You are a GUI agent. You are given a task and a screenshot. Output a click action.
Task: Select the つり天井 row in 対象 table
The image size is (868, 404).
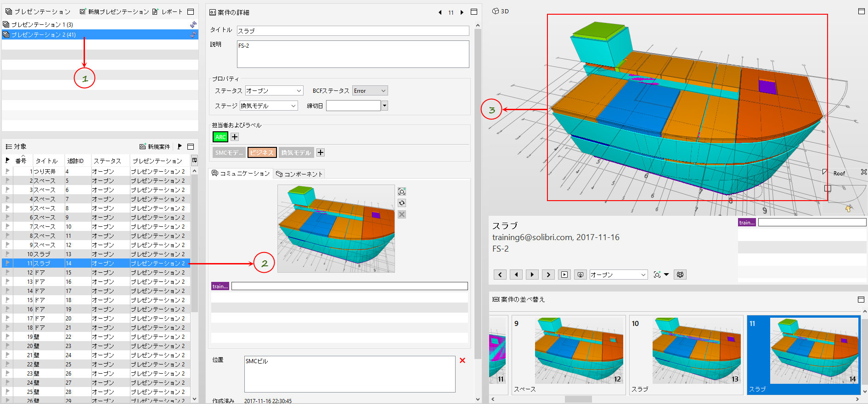pyautogui.click(x=96, y=171)
